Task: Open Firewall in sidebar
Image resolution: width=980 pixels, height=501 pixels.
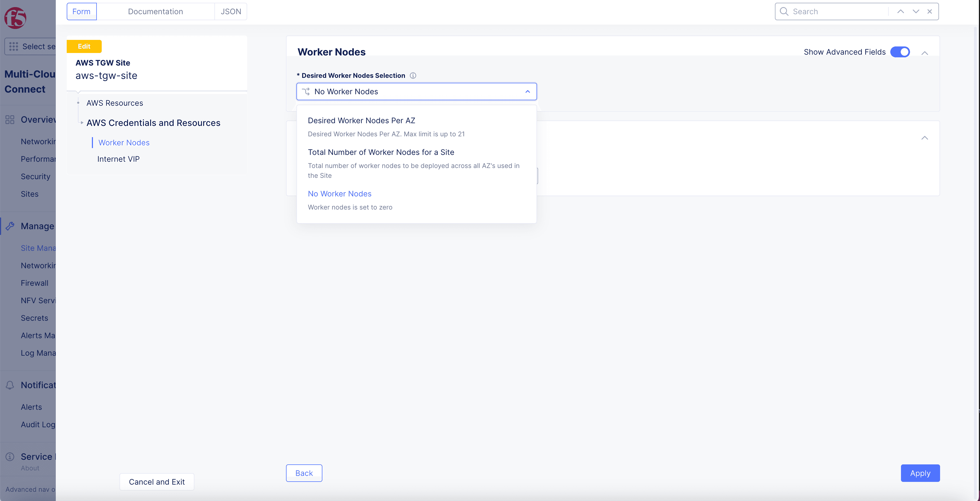Action: pyautogui.click(x=35, y=283)
